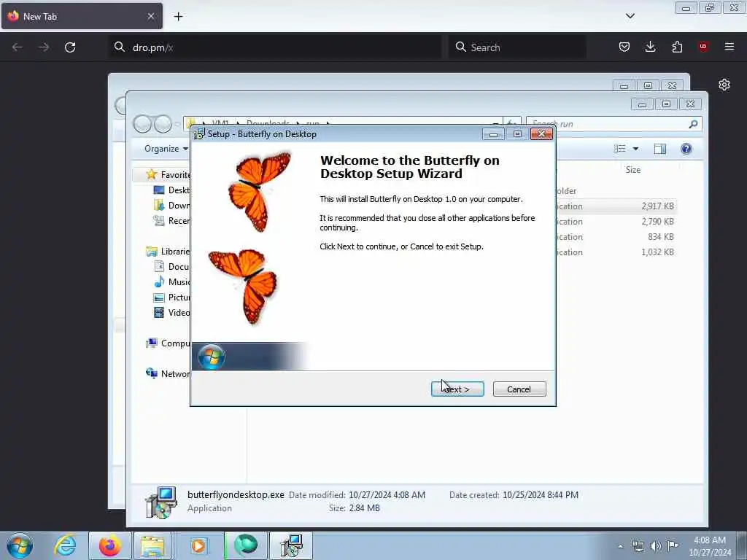747x560 pixels.
Task: Open the uBlock Origin extension icon
Action: pos(703,47)
